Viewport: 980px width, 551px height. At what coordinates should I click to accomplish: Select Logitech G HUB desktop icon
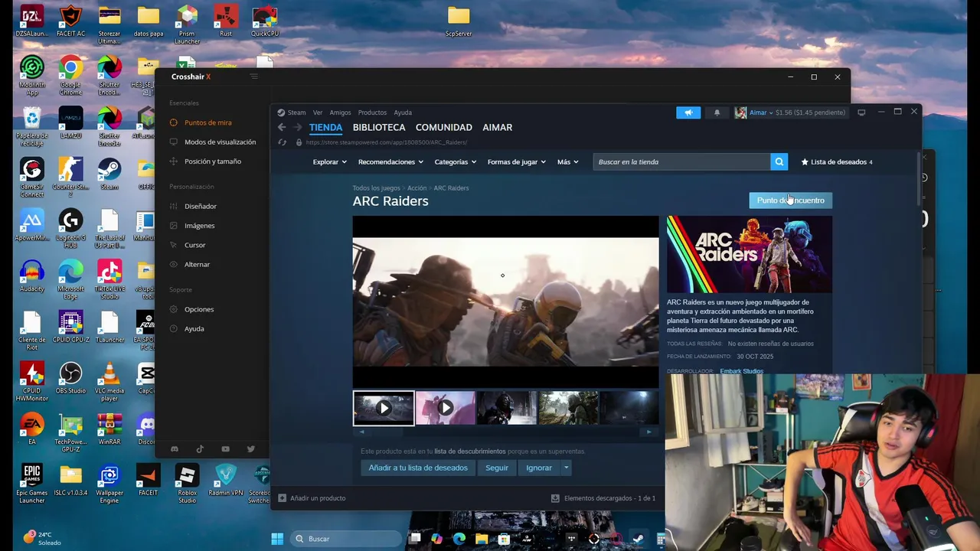(x=70, y=230)
